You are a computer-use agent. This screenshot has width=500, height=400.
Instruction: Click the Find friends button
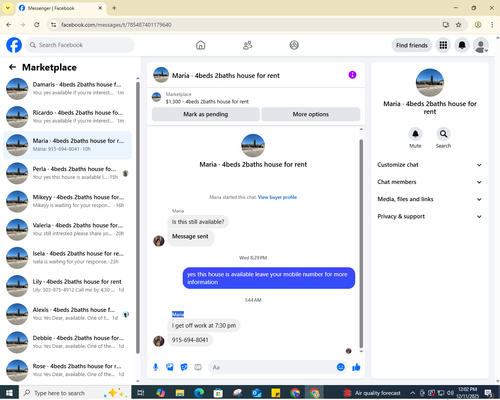[412, 45]
